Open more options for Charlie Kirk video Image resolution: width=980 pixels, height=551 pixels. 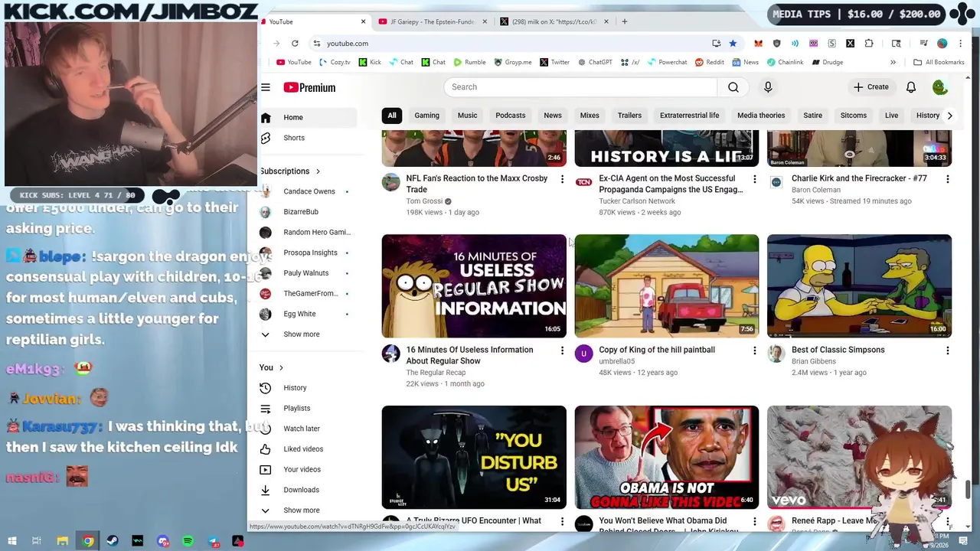(948, 179)
